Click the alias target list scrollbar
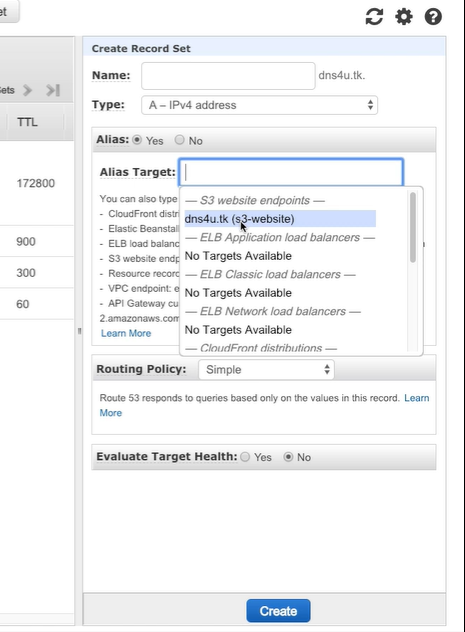 pos(413,228)
